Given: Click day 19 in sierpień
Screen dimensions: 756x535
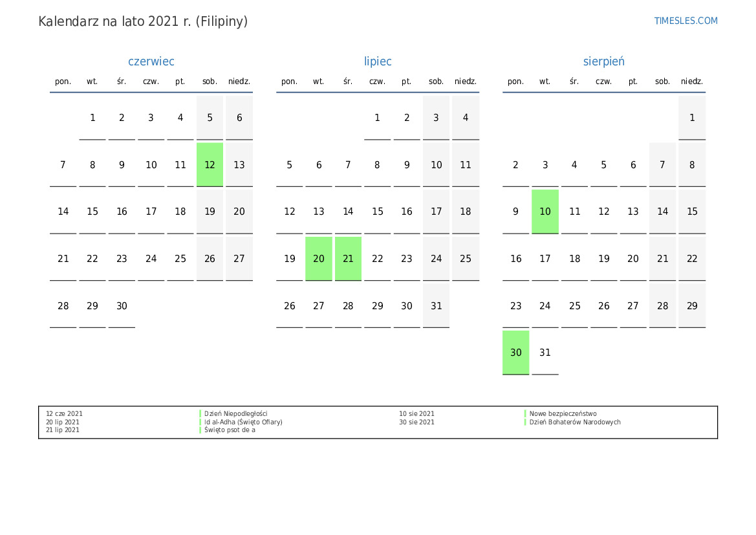Looking at the screenshot, I should 603,259.
